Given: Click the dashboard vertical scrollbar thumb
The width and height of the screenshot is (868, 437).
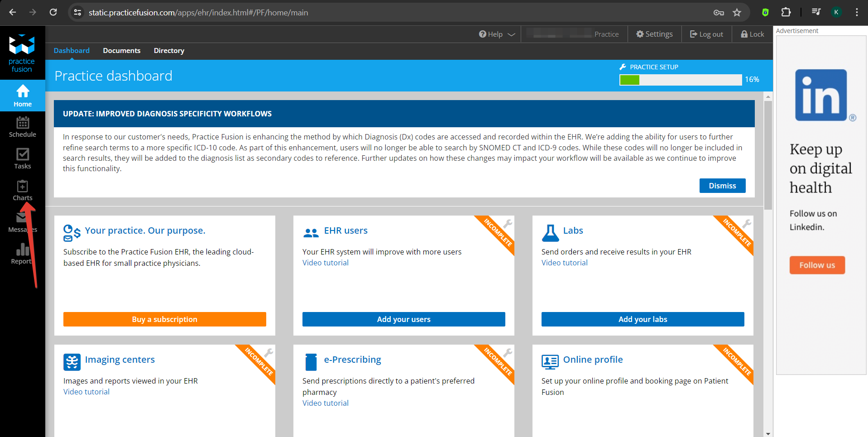Looking at the screenshot, I should [x=768, y=154].
